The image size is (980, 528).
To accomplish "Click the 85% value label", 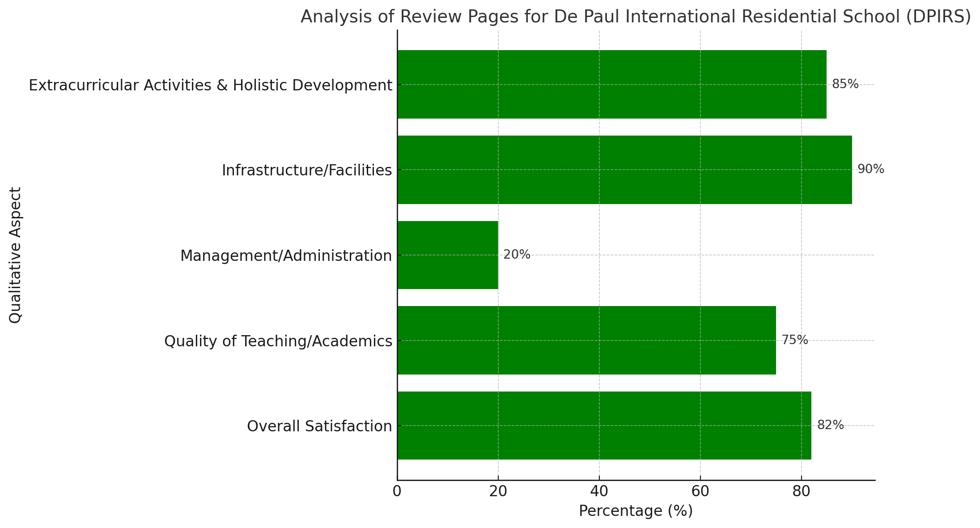I will (845, 84).
